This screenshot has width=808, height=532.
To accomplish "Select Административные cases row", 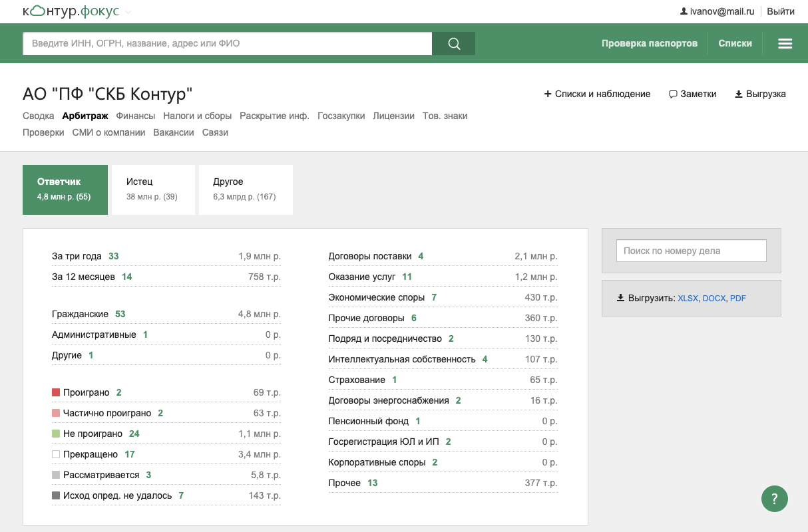I will [166, 334].
